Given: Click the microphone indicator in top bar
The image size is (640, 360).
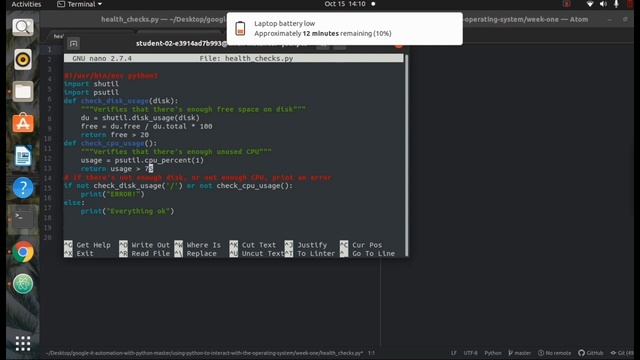Looking at the screenshot, I should pos(616,4).
